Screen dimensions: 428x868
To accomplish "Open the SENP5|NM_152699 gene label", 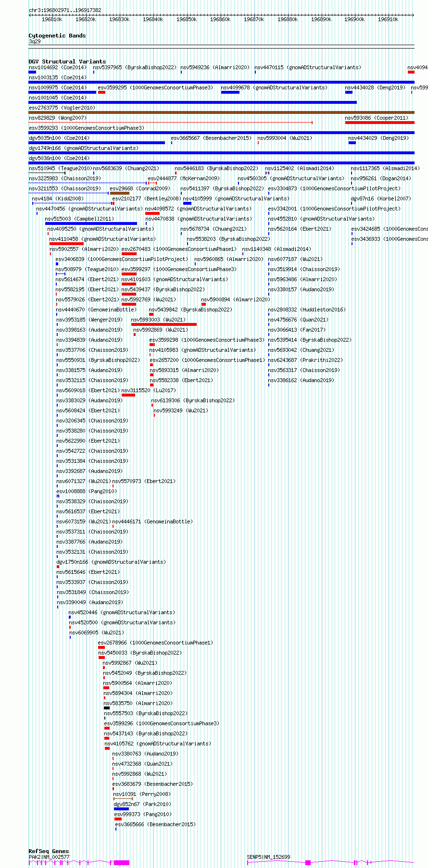I will tap(268, 857).
